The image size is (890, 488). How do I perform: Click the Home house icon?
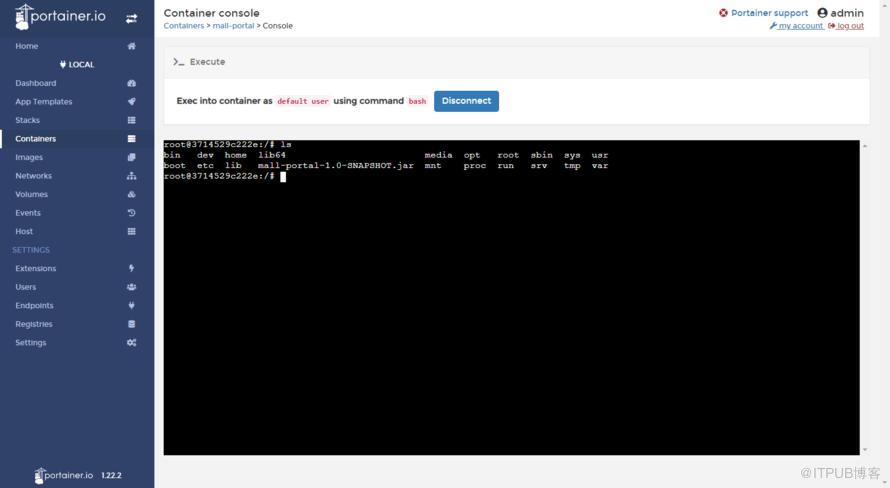tap(132, 46)
